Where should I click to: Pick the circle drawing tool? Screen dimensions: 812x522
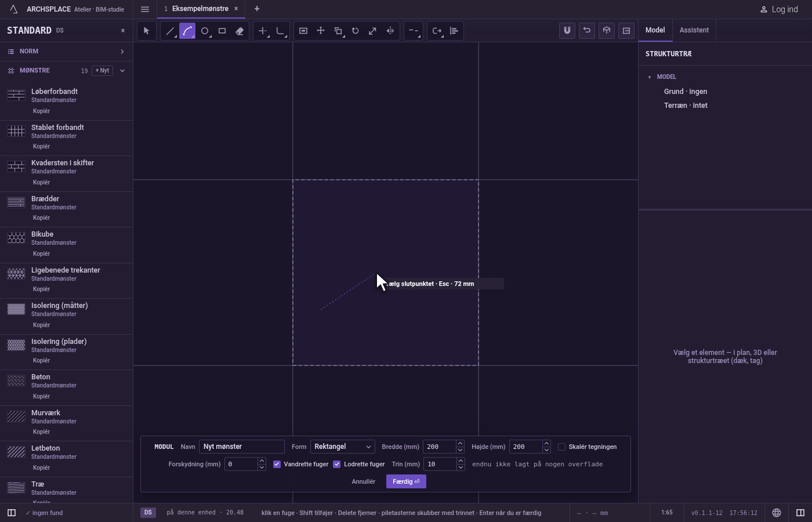coord(205,31)
